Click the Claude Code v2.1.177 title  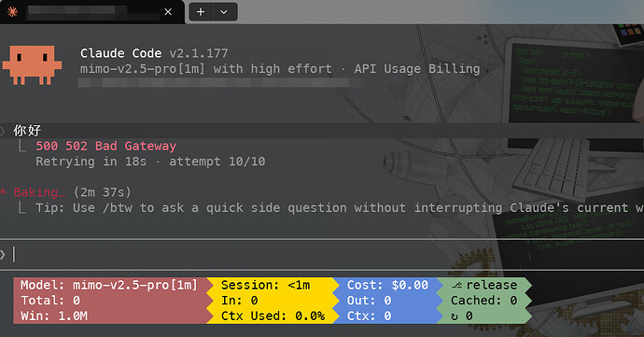(154, 53)
